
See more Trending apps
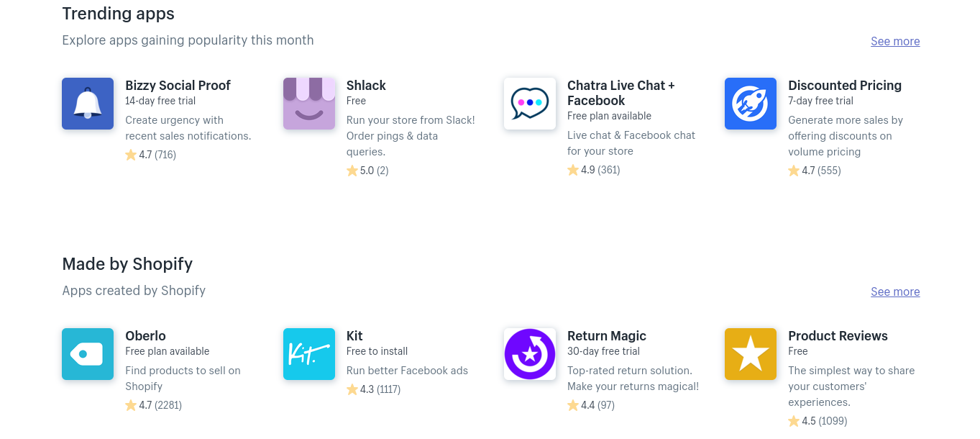pos(895,41)
